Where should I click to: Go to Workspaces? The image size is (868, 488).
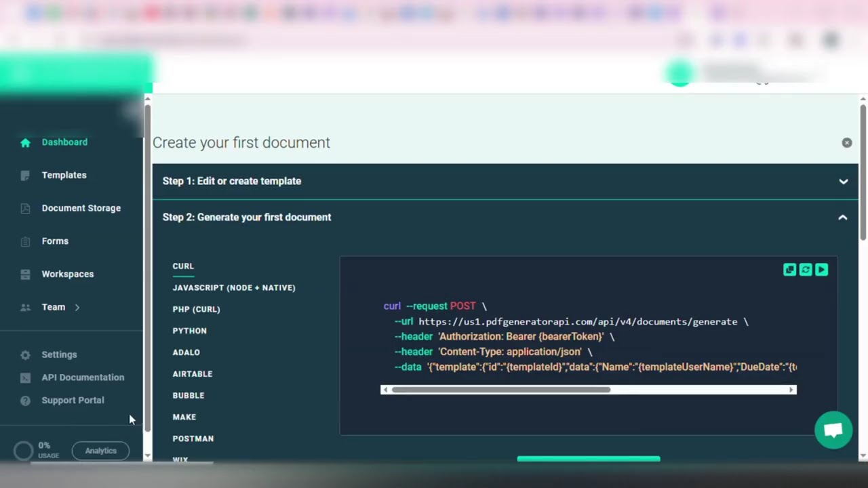(68, 274)
